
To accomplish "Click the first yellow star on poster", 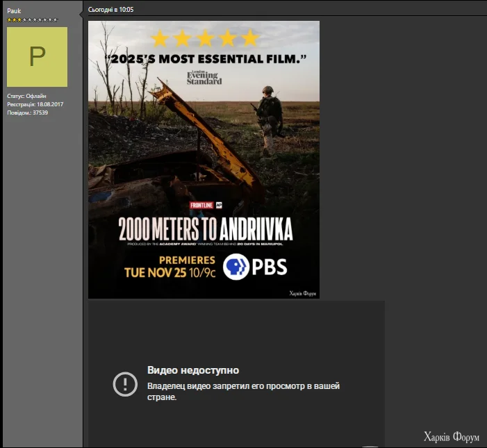I will (160, 38).
